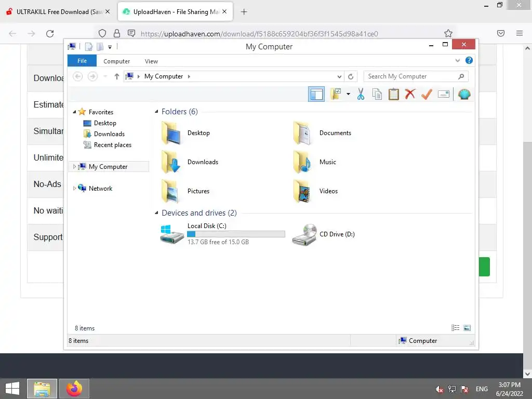This screenshot has height=399, width=532.
Task: Open dropdown arrow next to folder options
Action: click(x=348, y=94)
